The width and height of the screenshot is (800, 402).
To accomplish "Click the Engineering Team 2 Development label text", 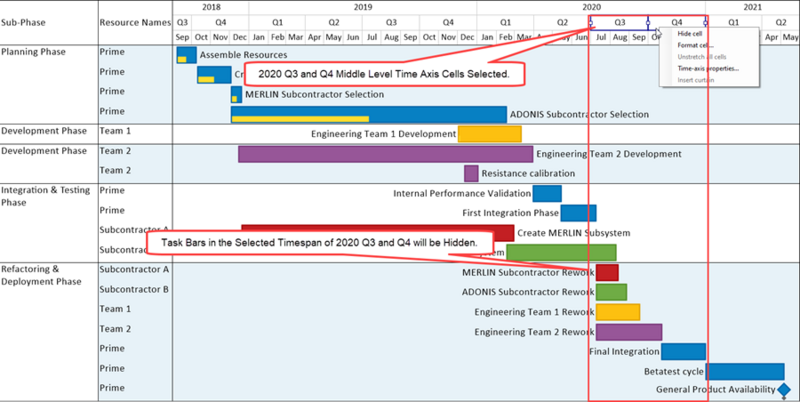I will pos(609,154).
